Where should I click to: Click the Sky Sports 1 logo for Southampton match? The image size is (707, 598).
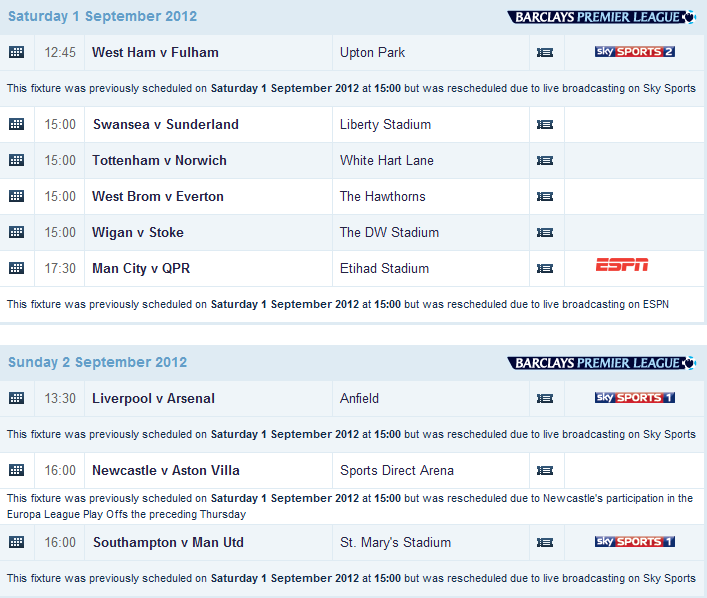(634, 542)
